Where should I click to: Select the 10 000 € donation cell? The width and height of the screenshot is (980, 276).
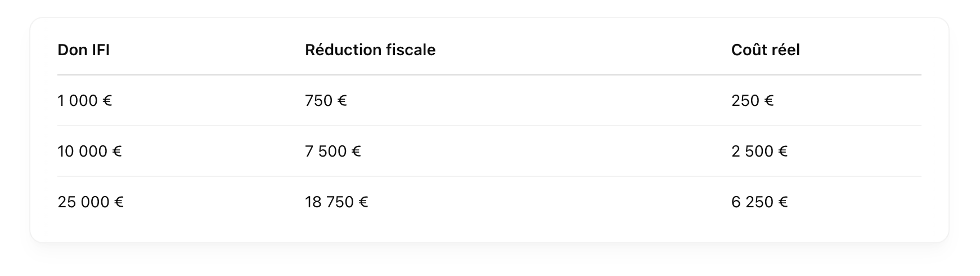click(x=90, y=152)
